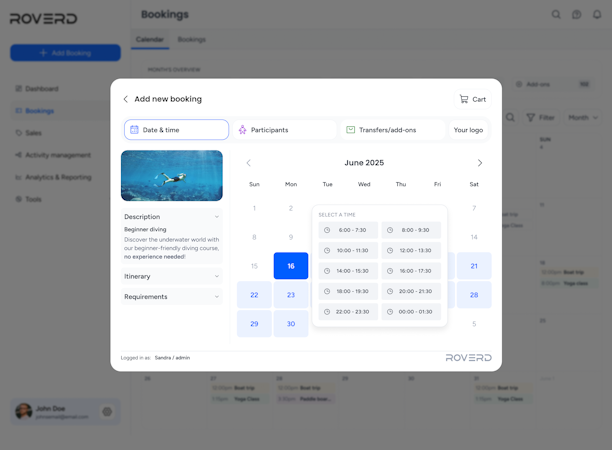Open the Month view dropdown
The image size is (612, 450).
point(582,117)
